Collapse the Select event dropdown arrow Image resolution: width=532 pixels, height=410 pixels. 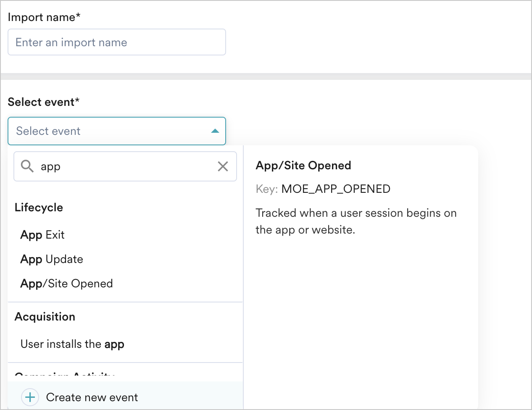[x=215, y=131]
